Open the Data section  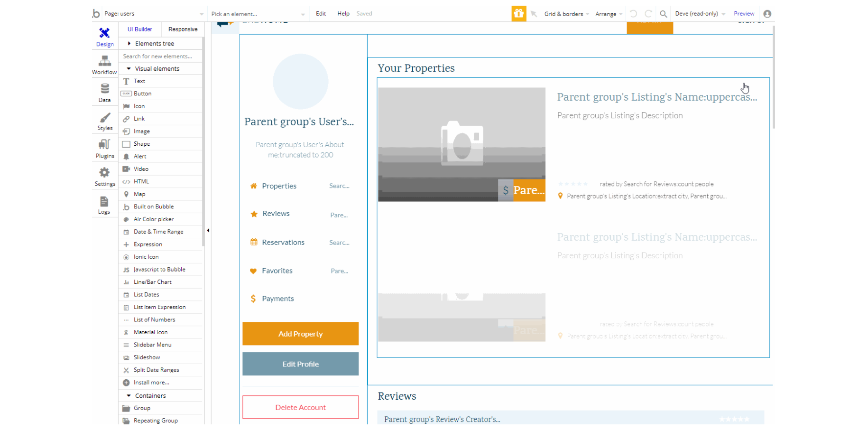(104, 93)
